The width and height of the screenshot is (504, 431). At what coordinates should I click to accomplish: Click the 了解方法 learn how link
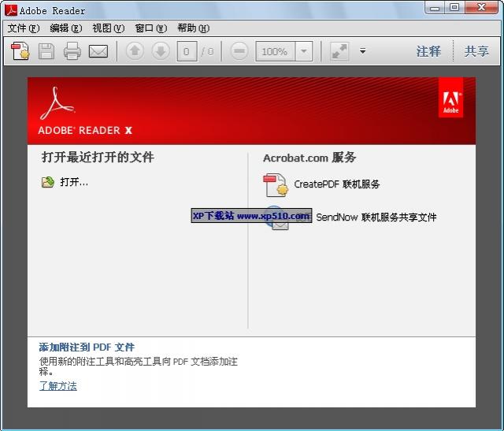click(x=58, y=386)
